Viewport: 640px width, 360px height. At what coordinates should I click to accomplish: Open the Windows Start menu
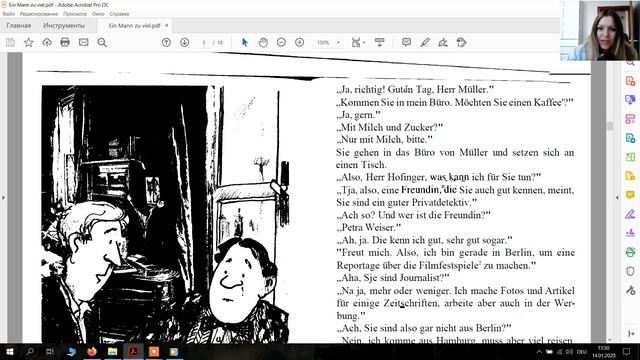click(x=10, y=351)
